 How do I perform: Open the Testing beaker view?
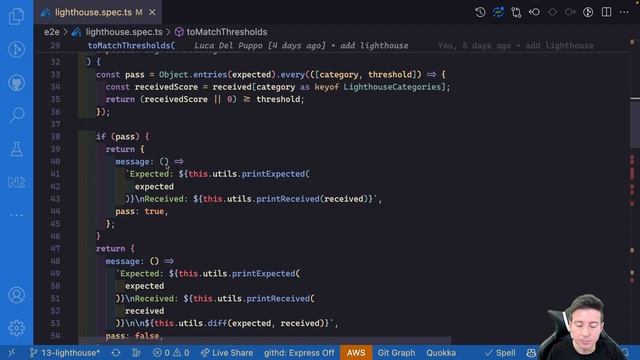click(16, 149)
